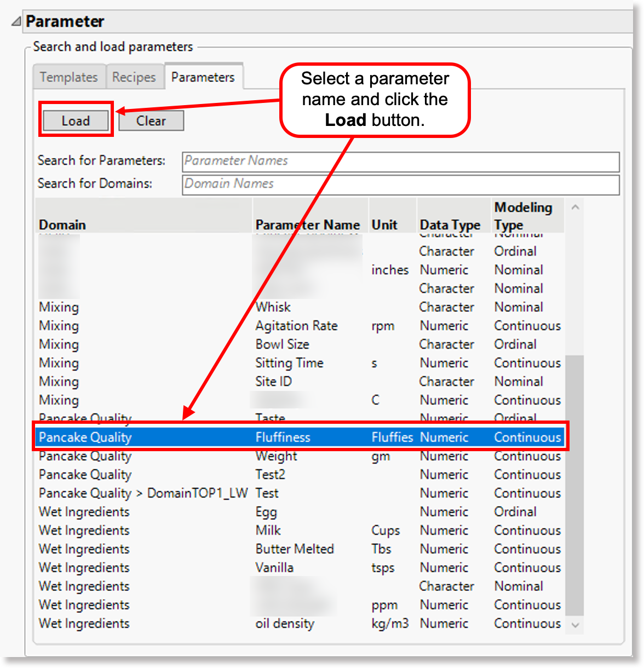Click the kg/m3 unit cell

pyautogui.click(x=390, y=624)
